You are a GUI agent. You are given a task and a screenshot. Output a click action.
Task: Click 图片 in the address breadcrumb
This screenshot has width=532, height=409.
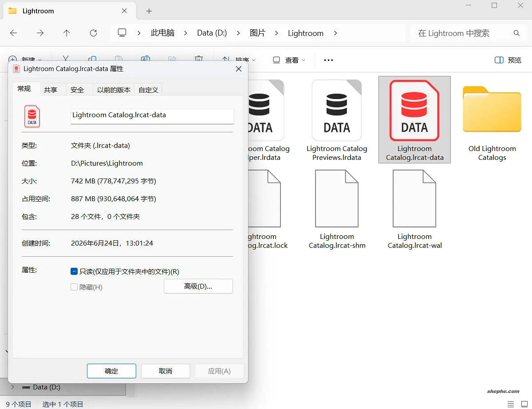(x=257, y=33)
